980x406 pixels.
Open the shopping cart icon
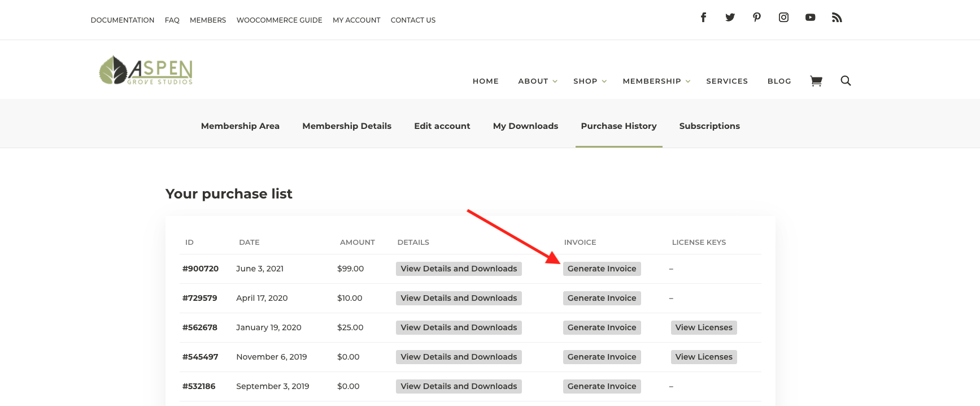[x=816, y=81]
